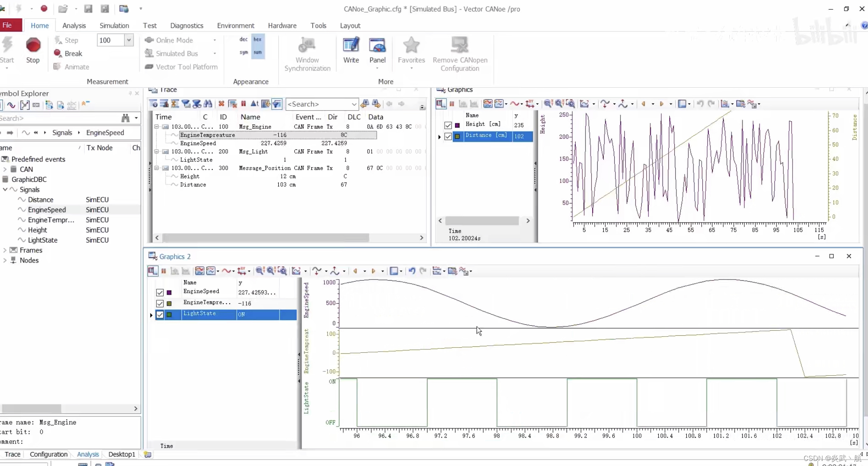Collapse the Signals tree node
This screenshot has width=868, height=466.
click(x=5, y=190)
